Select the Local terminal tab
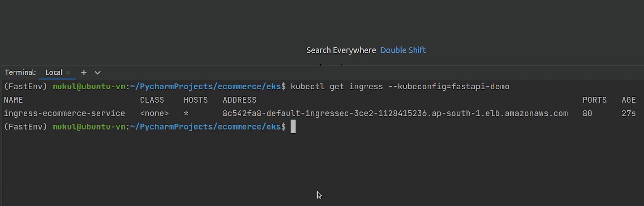The height and width of the screenshot is (206, 644). coord(54,73)
